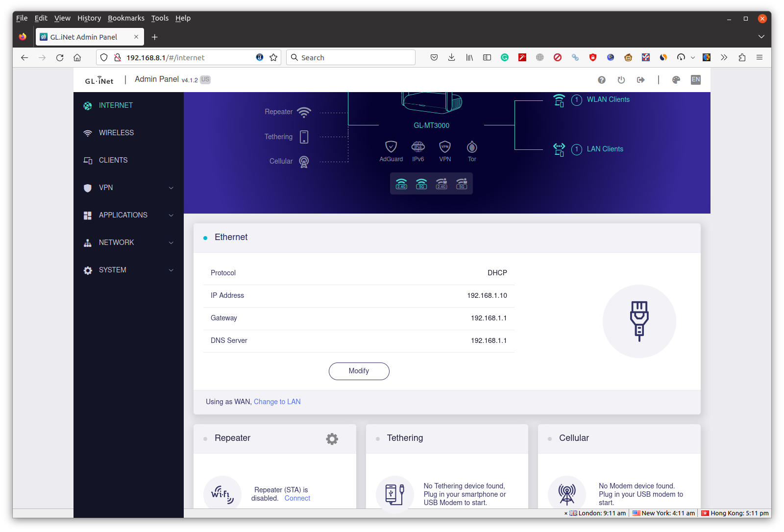The image size is (784, 532).
Task: Click the globe icon beside INTERNET
Action: click(88, 106)
